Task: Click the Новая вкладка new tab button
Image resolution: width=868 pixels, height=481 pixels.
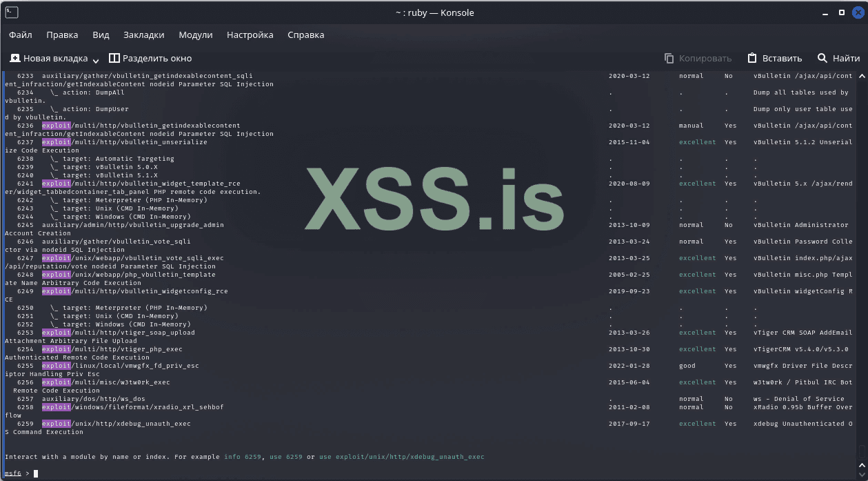Action: point(49,59)
